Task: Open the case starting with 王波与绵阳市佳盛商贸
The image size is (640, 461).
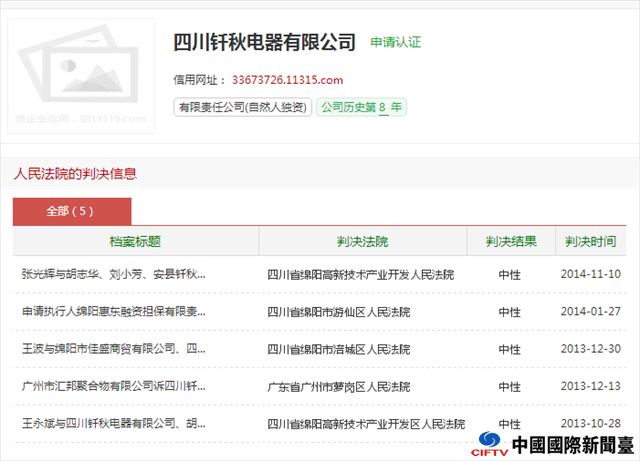Action: point(114,349)
